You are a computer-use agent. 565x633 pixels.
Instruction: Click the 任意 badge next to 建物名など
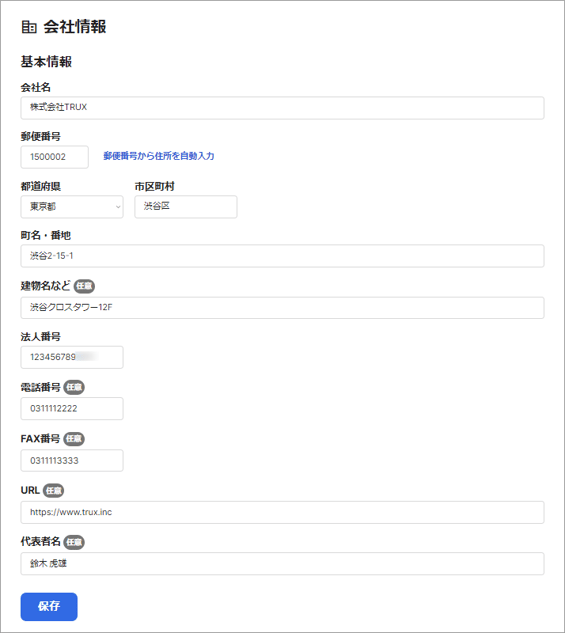point(84,286)
